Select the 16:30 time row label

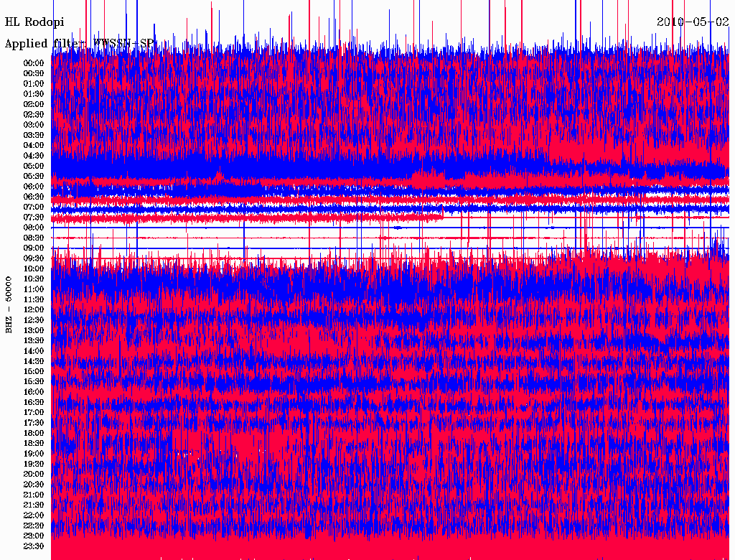[x=34, y=403]
